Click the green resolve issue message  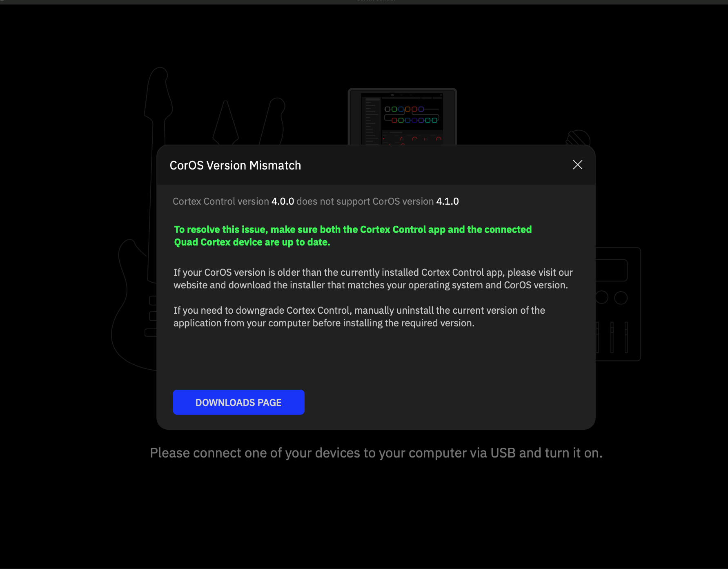(353, 236)
